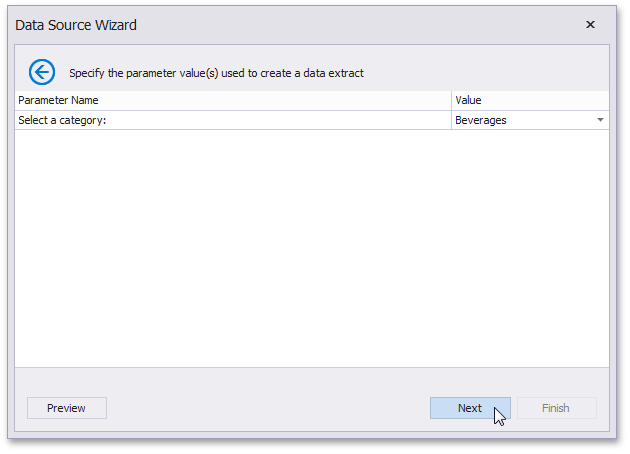
Task: Click the divider between Parameter Name and Value headers
Action: pyautogui.click(x=451, y=100)
